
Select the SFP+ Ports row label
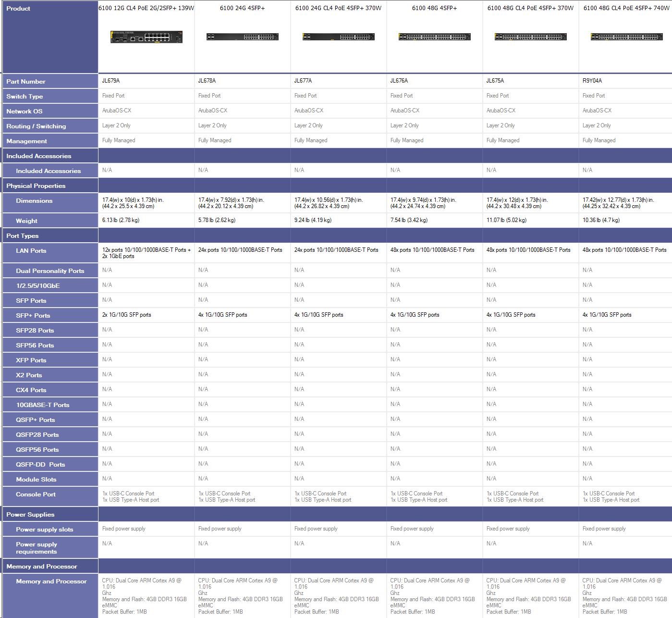[33, 316]
